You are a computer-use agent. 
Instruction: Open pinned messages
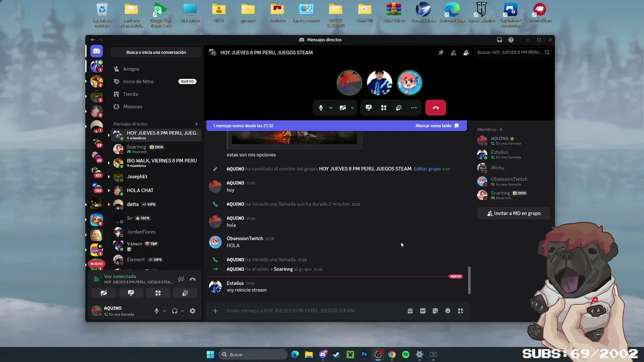point(441,52)
